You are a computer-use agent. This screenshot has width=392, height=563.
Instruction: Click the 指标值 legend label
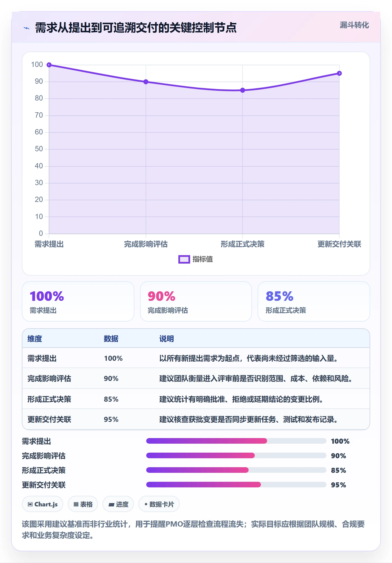(x=203, y=259)
